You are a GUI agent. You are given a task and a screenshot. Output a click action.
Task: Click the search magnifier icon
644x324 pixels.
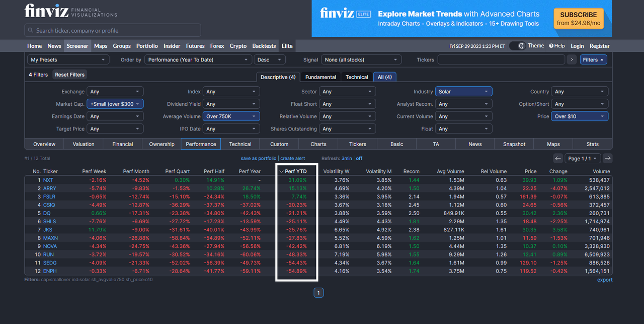point(31,30)
